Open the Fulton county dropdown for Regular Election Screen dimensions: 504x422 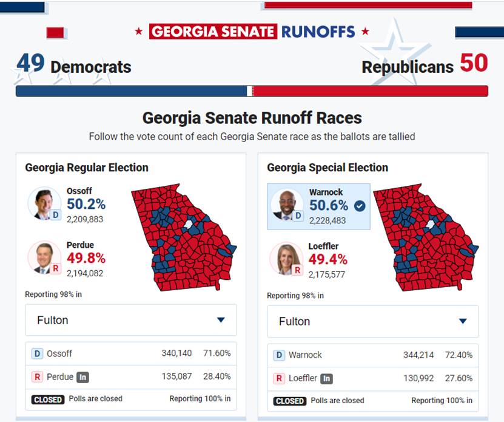131,320
